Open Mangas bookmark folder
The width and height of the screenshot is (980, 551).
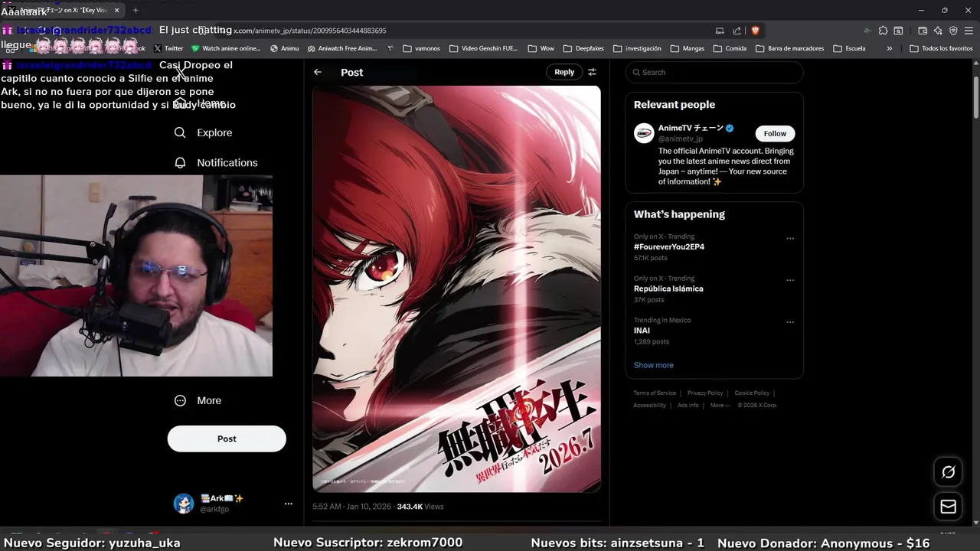pos(688,48)
